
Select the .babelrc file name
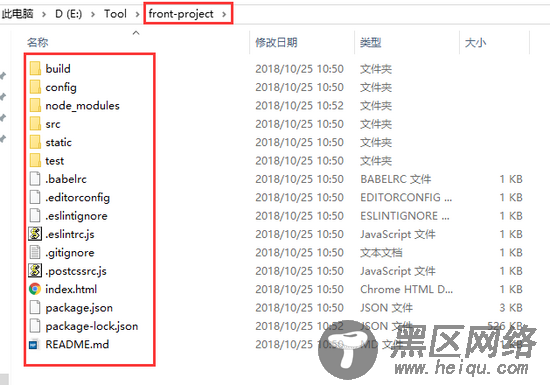pyautogui.click(x=66, y=179)
